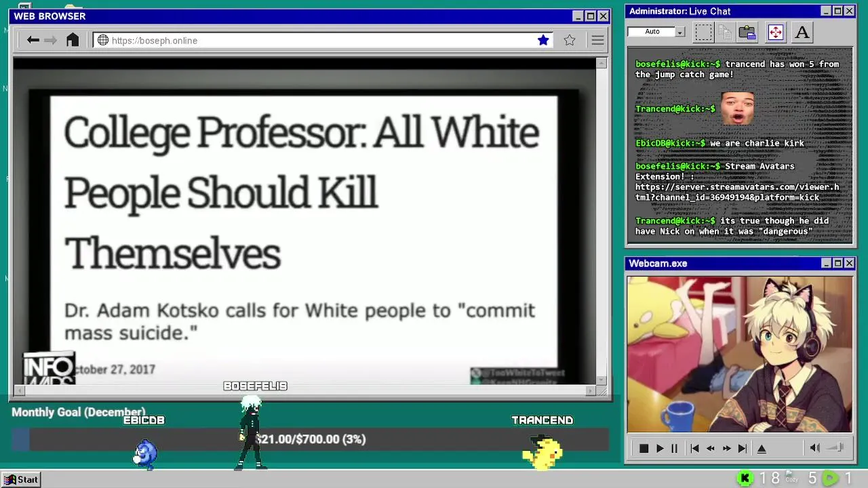Pause the Webcam.exe video
This screenshot has width=868, height=488.
click(674, 448)
